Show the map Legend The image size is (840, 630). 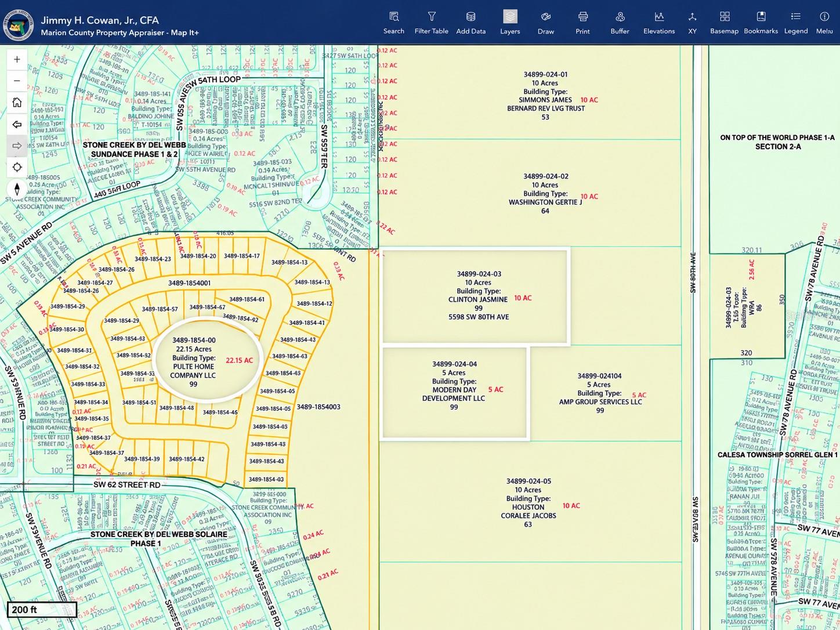(x=796, y=23)
